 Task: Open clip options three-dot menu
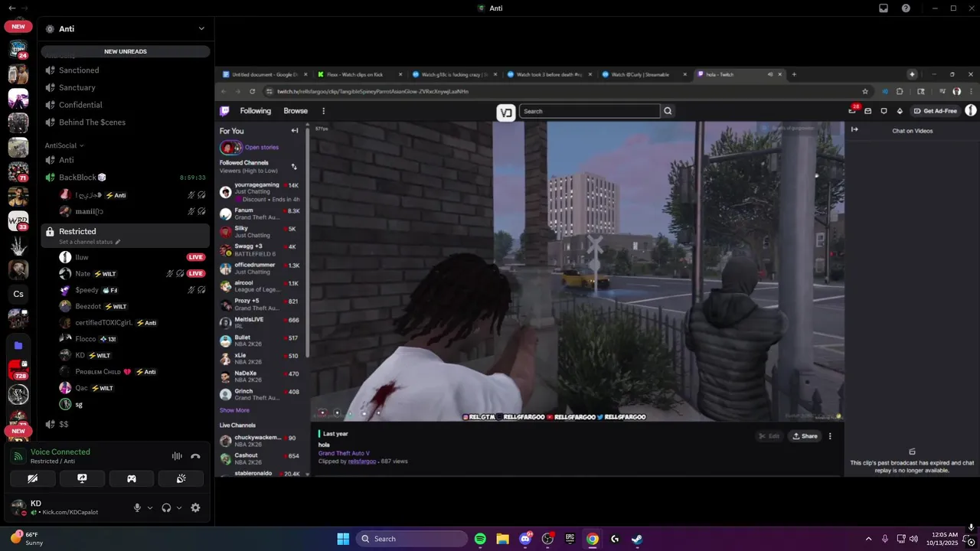tap(830, 436)
